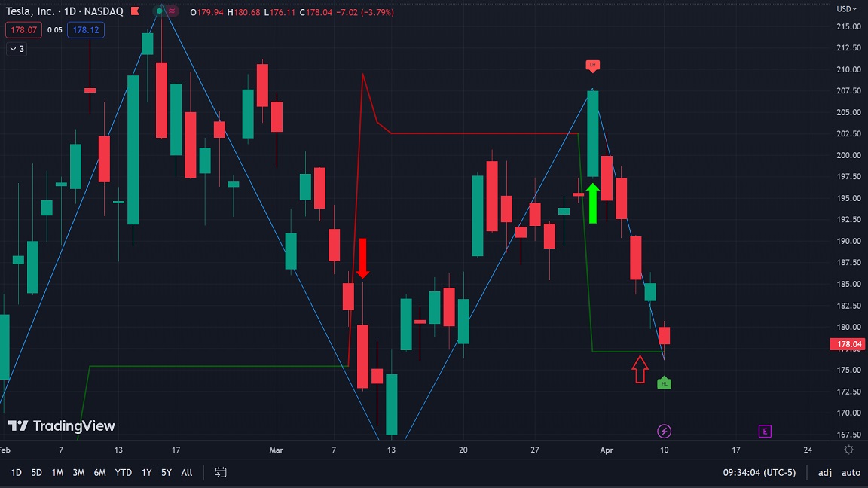Toggle the adj adjusted data option
868x488 pixels.
pos(824,472)
